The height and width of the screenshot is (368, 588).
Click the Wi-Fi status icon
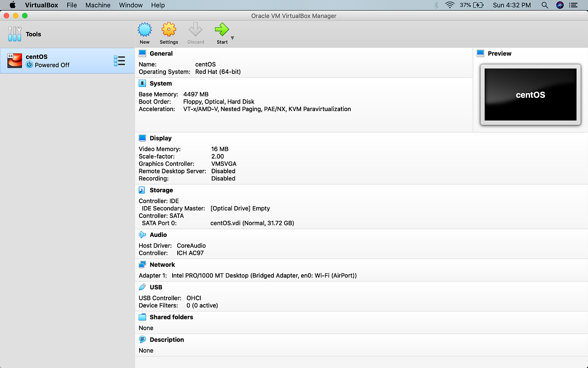tap(450, 5)
